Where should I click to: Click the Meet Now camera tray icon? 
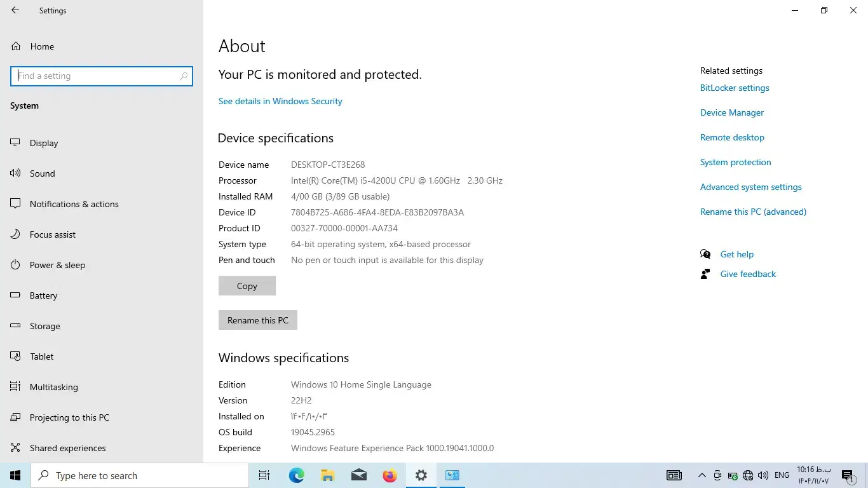click(717, 475)
